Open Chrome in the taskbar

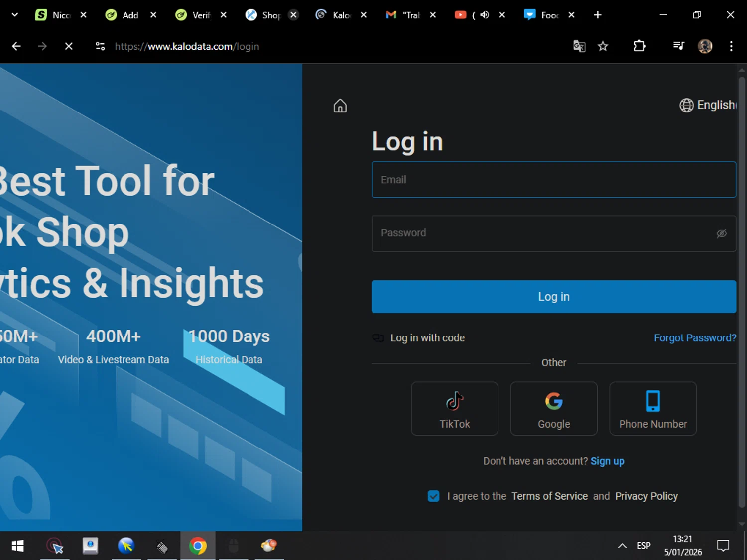(198, 546)
